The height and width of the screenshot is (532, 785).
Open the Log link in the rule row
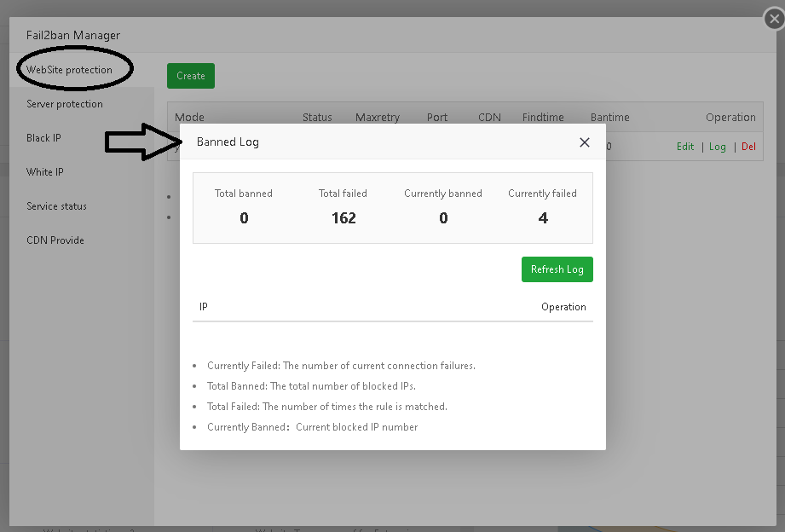coord(717,147)
